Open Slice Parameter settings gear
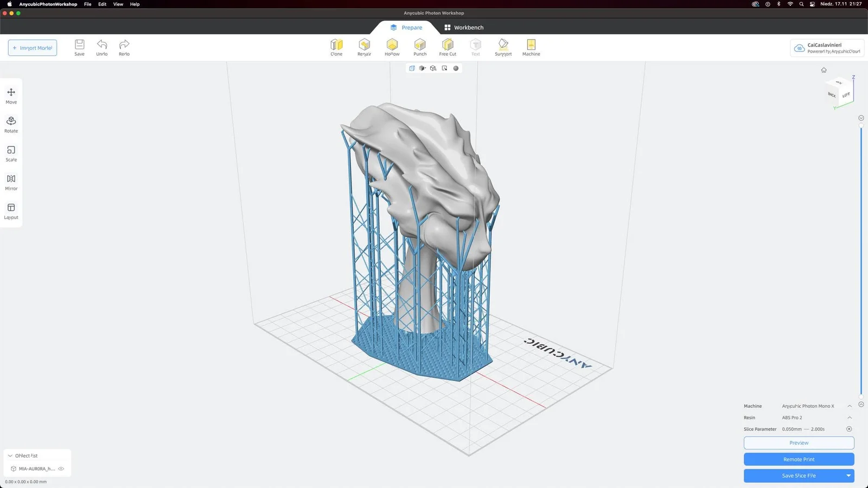868x488 pixels. (849, 429)
